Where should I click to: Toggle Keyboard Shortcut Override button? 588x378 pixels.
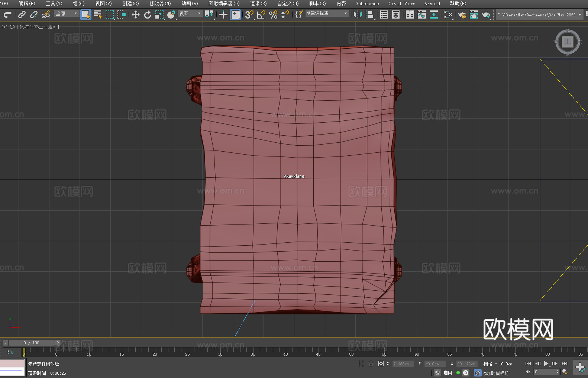pyautogui.click(x=235, y=14)
